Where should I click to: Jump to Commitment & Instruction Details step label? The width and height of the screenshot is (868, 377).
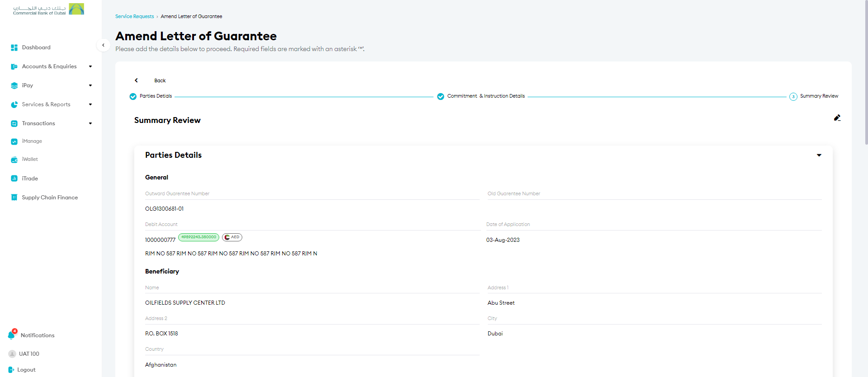[x=486, y=96]
